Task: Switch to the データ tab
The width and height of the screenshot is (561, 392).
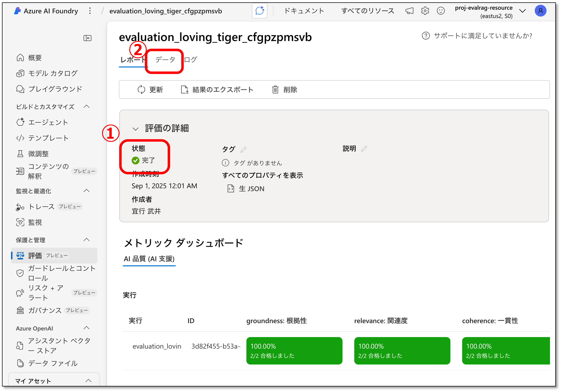Action: coord(165,60)
